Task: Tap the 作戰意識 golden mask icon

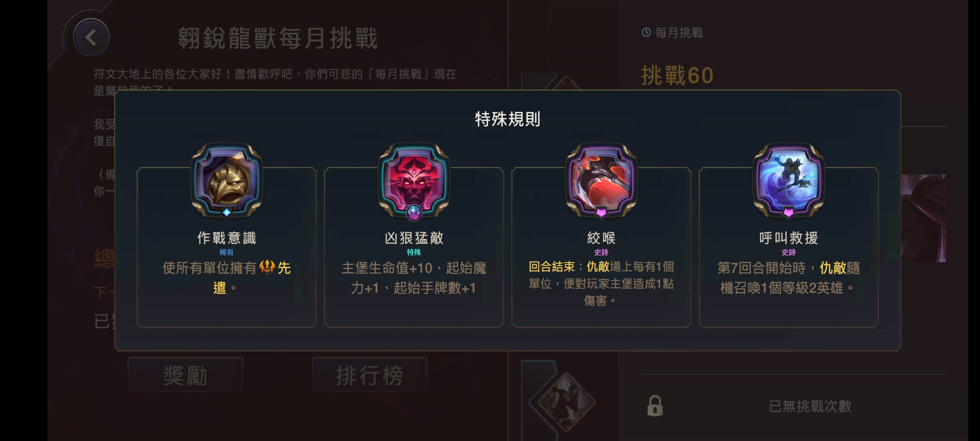Action: (x=227, y=180)
